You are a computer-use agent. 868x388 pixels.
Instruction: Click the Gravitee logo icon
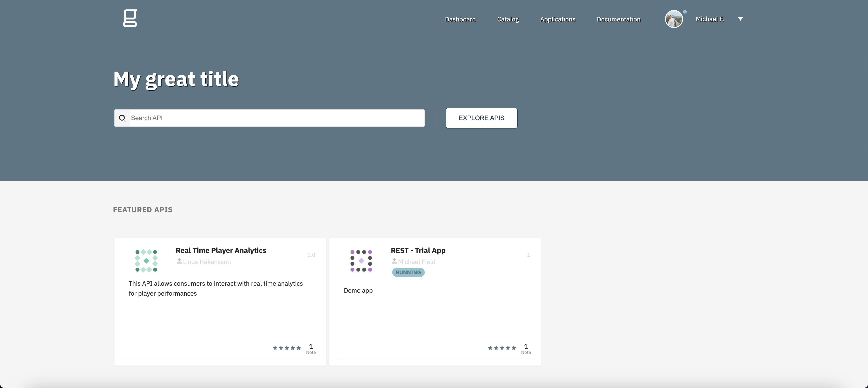click(130, 19)
